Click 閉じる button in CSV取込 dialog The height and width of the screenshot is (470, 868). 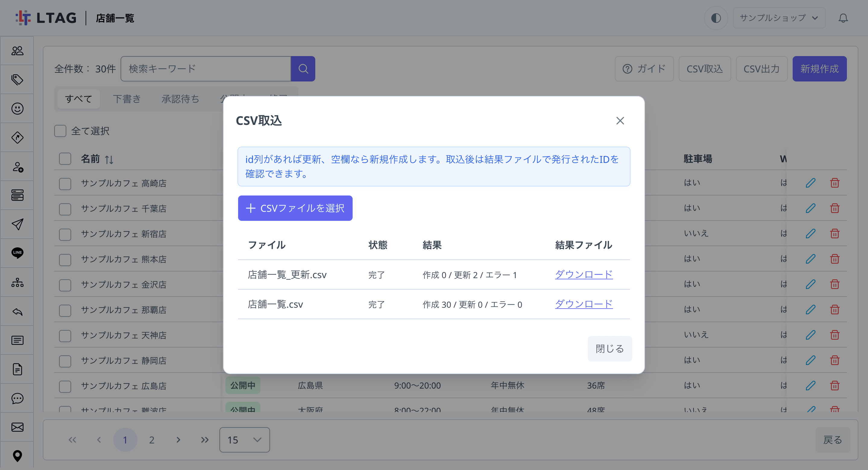(609, 349)
